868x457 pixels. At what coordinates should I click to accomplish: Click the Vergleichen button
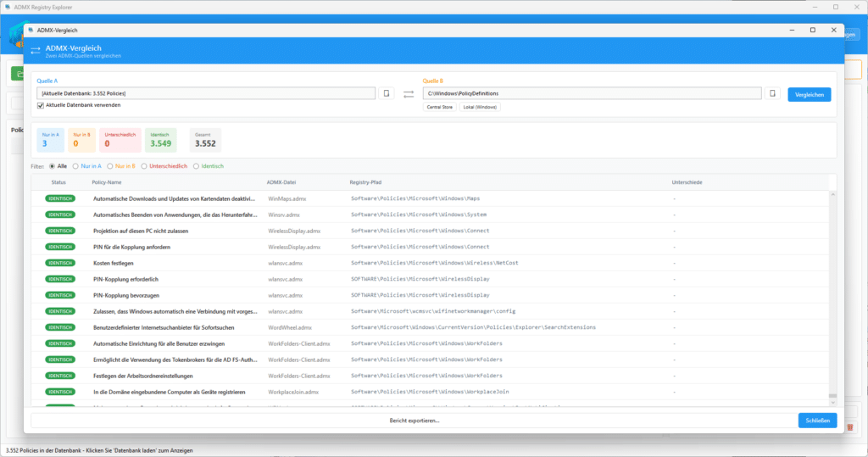[x=809, y=95]
